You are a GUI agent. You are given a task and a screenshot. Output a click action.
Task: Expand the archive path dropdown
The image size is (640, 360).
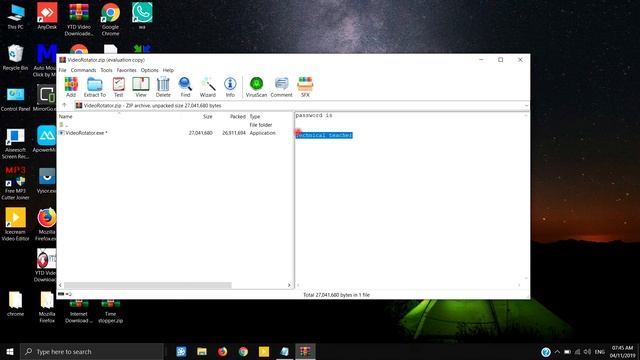pyautogui.click(x=526, y=106)
